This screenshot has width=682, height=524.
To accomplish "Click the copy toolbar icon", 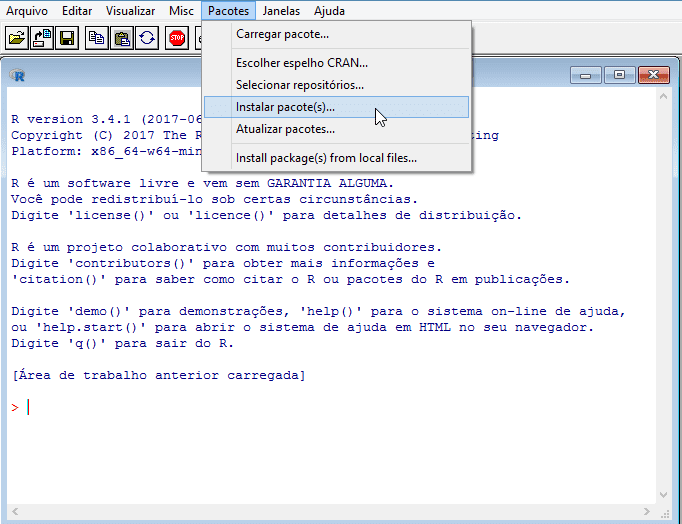I will 97,39.
